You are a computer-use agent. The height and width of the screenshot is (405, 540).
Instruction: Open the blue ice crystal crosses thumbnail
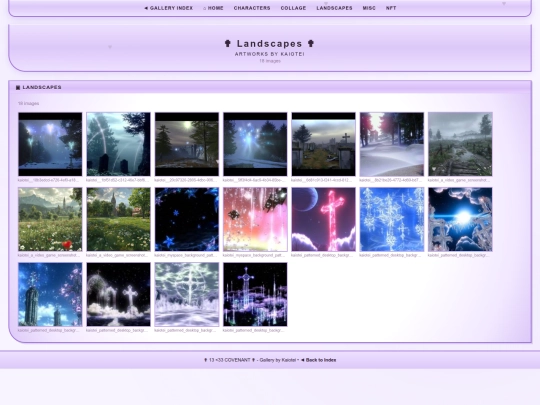pos(392,219)
